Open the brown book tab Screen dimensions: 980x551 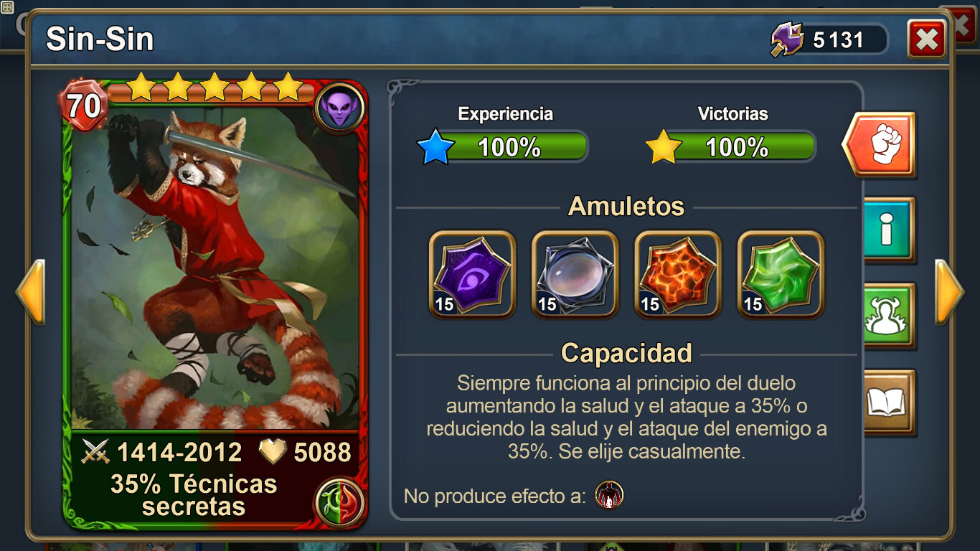pos(889,402)
